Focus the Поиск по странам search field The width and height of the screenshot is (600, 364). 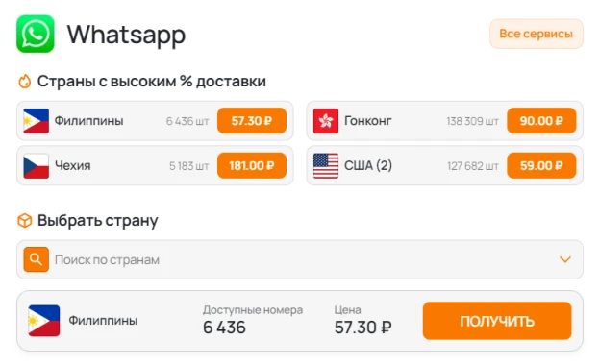(300, 259)
